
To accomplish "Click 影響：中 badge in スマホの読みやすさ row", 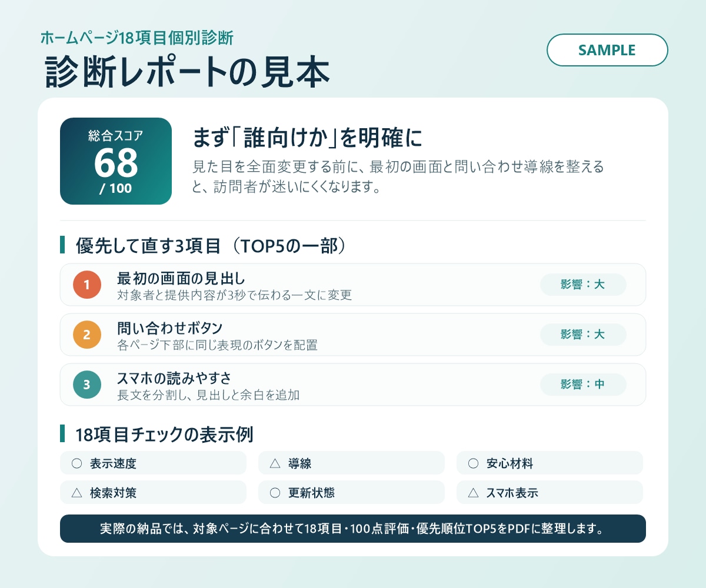I will tap(583, 385).
